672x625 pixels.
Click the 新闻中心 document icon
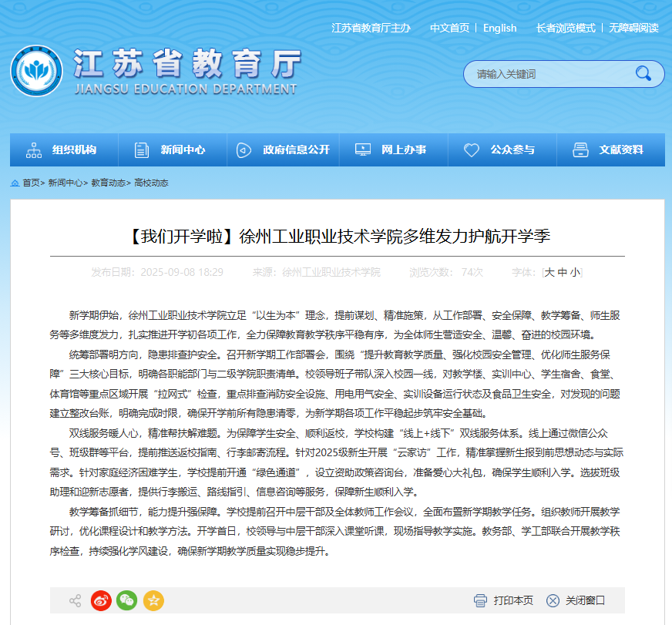(x=142, y=150)
